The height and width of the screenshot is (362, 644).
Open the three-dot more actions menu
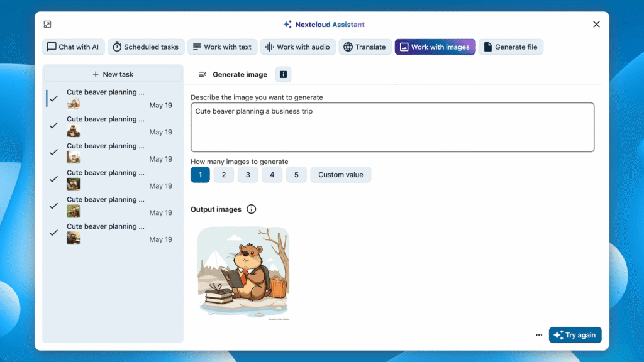point(539,335)
